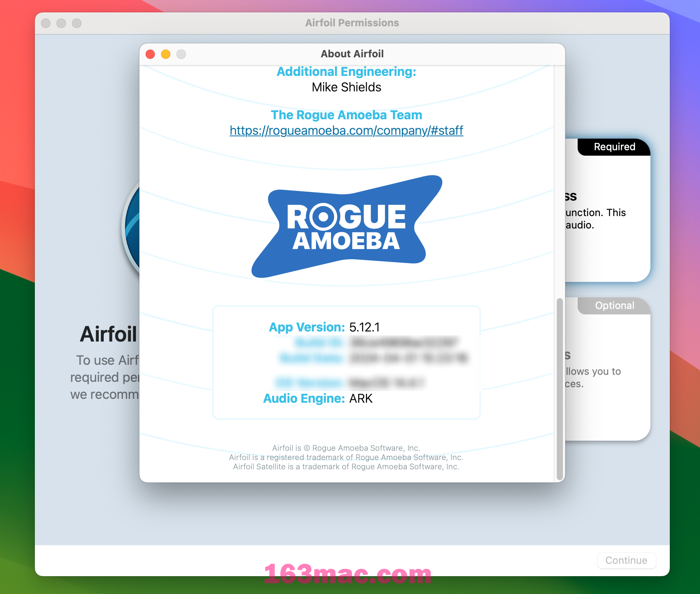Click the 'Airfoil is © Rogue Amoeba Software' line
The height and width of the screenshot is (594, 700).
click(346, 448)
